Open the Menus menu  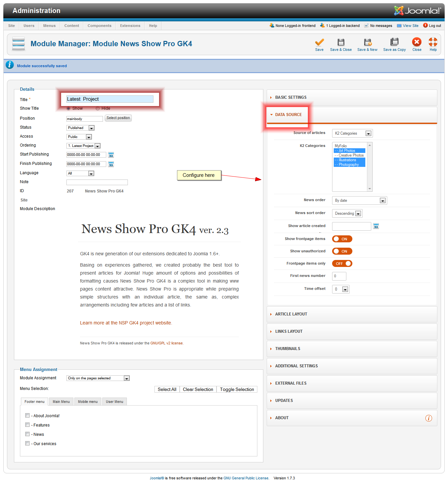click(49, 26)
